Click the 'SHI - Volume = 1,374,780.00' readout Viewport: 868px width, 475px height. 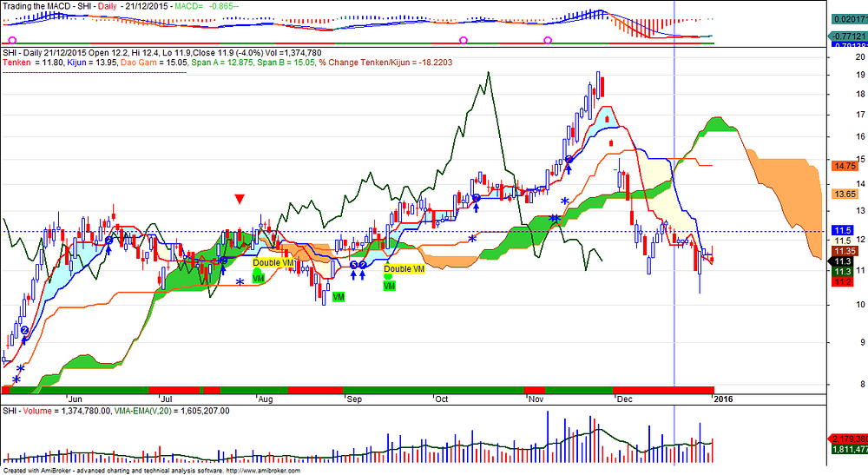[x=56, y=412]
